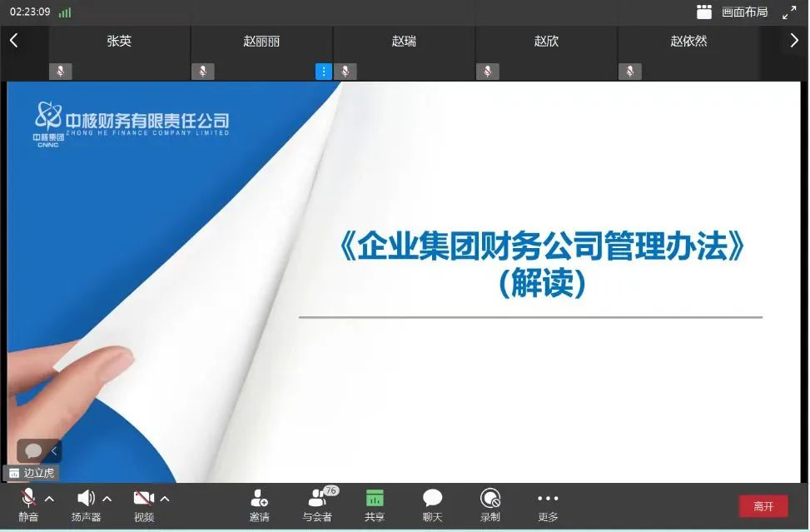This screenshot has width=810, height=532.
Task: Go to next participants page arrow
Action: click(794, 41)
